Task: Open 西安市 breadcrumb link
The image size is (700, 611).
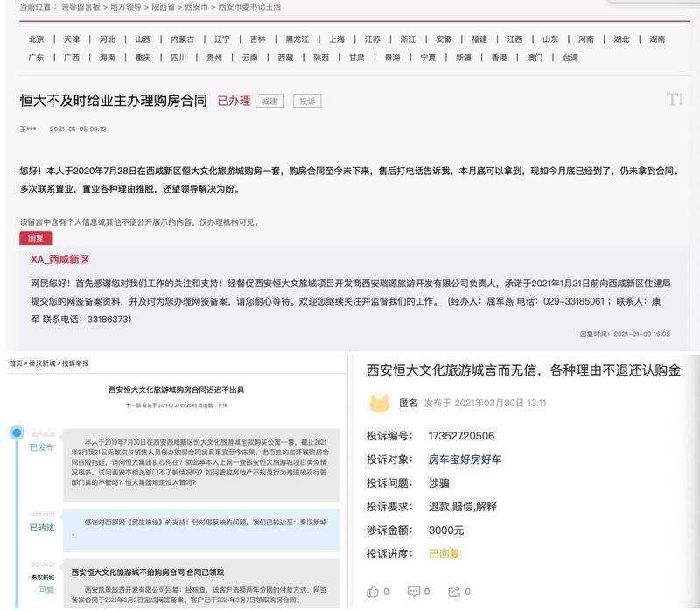Action: click(196, 7)
